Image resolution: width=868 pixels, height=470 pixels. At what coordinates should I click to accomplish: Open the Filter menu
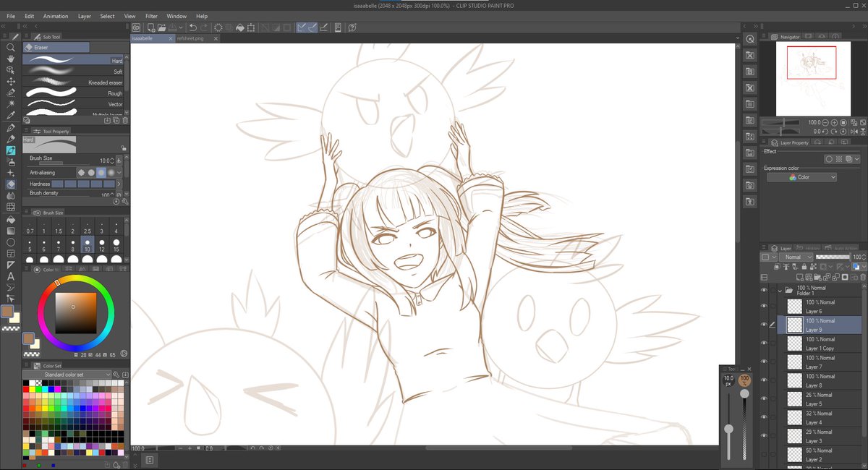(x=151, y=16)
